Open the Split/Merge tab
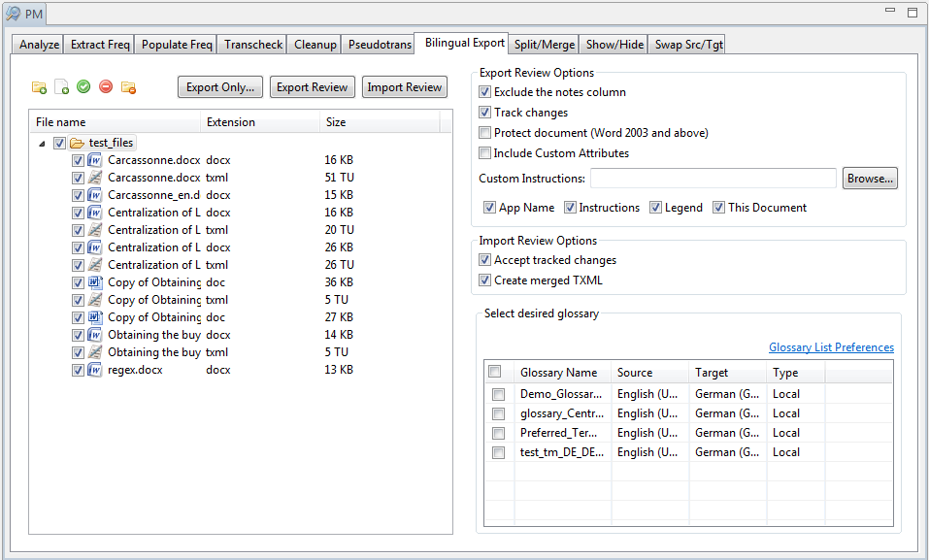The image size is (929, 560). coord(544,45)
